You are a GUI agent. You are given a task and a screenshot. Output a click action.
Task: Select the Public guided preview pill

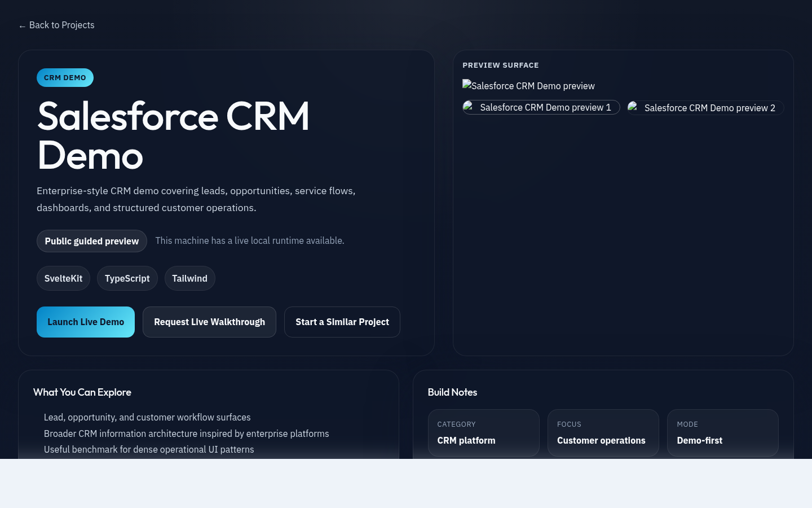91,241
